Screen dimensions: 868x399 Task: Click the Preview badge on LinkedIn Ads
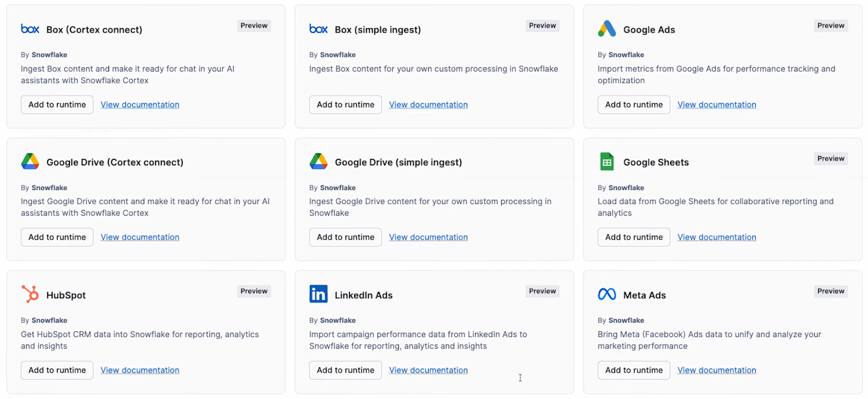pyautogui.click(x=542, y=291)
